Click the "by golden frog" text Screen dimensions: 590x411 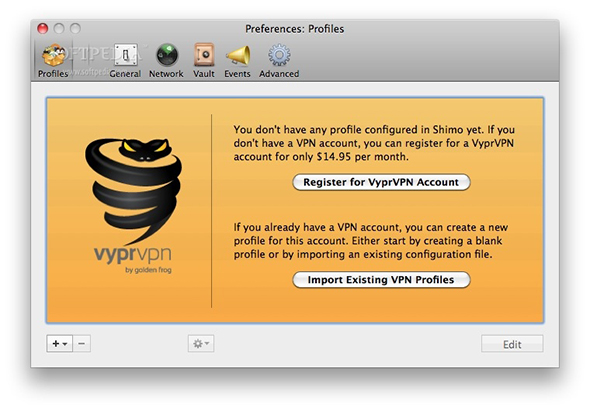pyautogui.click(x=148, y=270)
